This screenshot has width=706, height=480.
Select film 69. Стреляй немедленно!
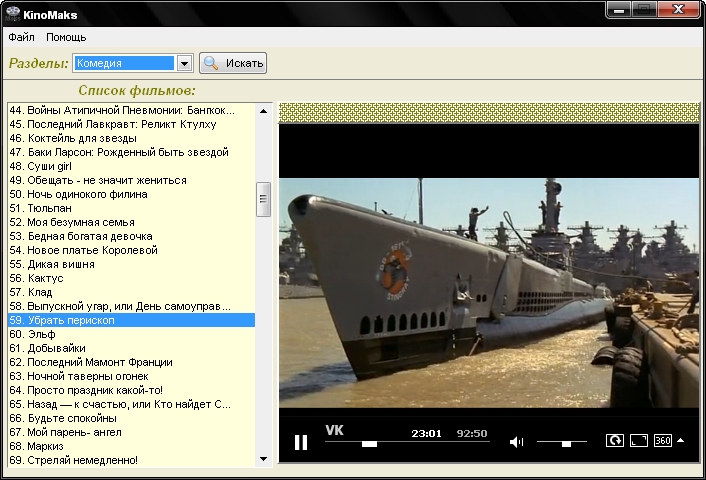pyautogui.click(x=131, y=460)
